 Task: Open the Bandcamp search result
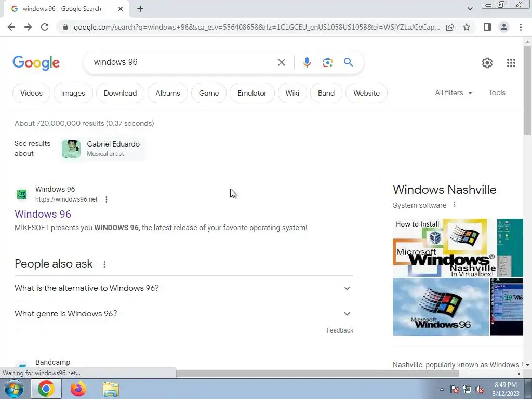pos(52,362)
